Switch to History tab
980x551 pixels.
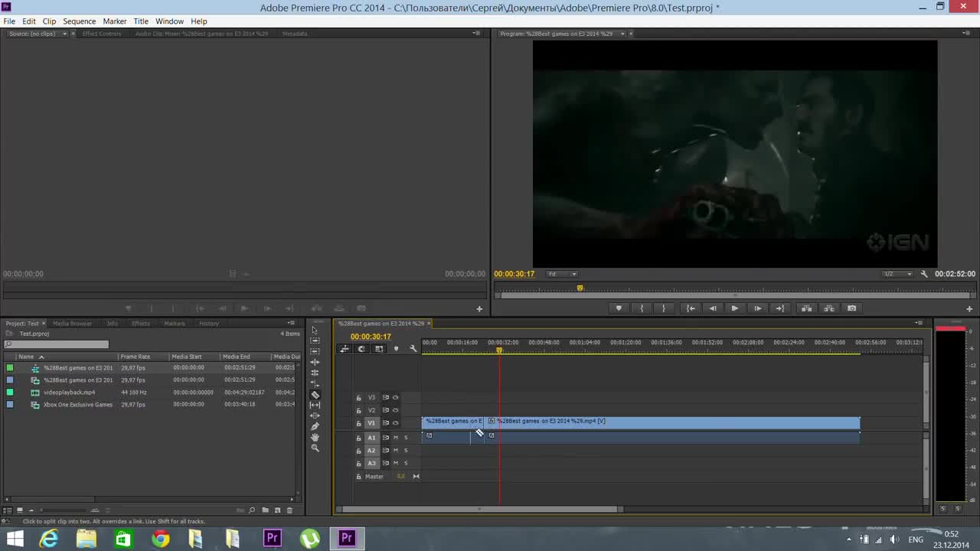[209, 324]
